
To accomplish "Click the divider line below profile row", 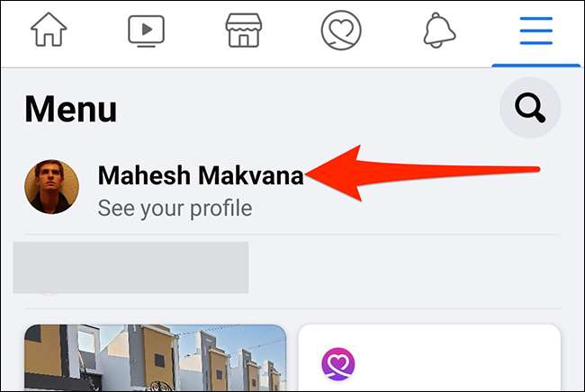I will coord(292,235).
